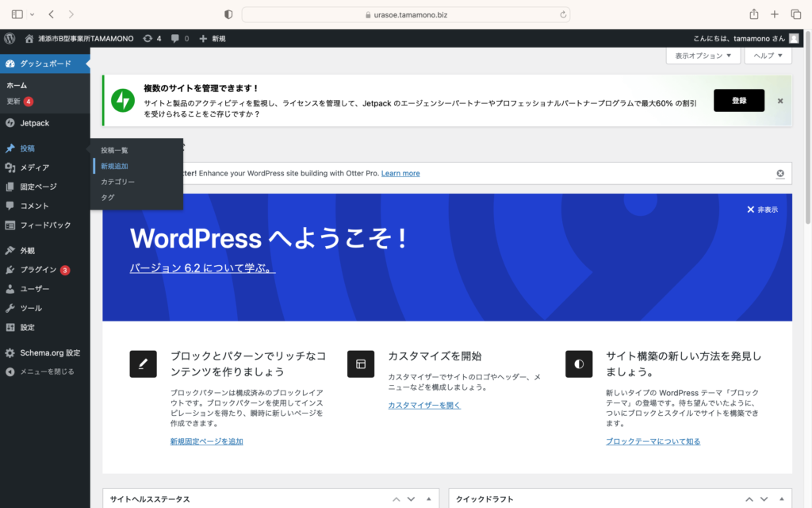Viewport: 812px width, 508px height.
Task: Open site name 浦添市B型事業所TAMAMONO
Action: pos(86,38)
